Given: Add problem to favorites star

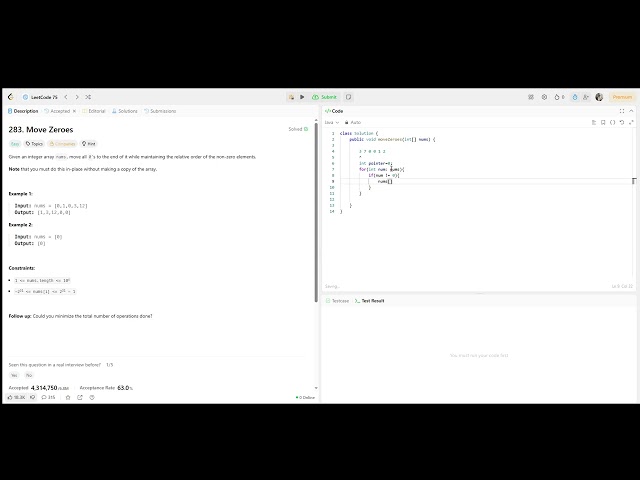Looking at the screenshot, I should click(x=68, y=397).
